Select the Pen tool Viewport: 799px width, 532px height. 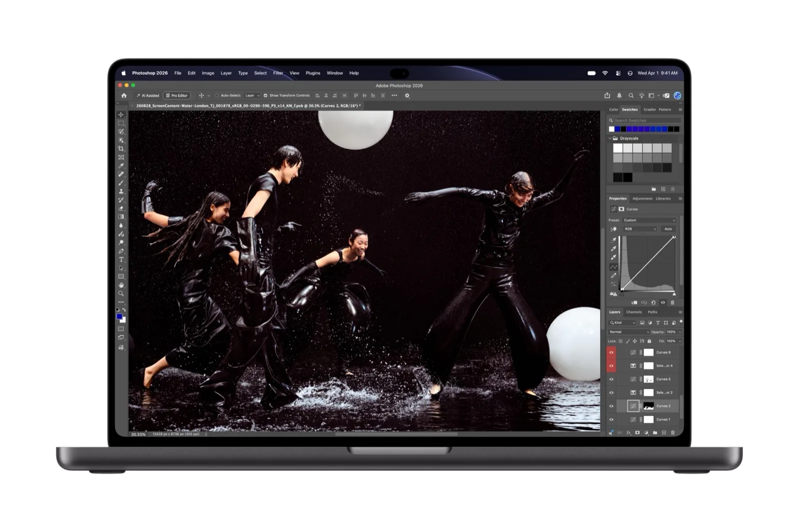(121, 251)
